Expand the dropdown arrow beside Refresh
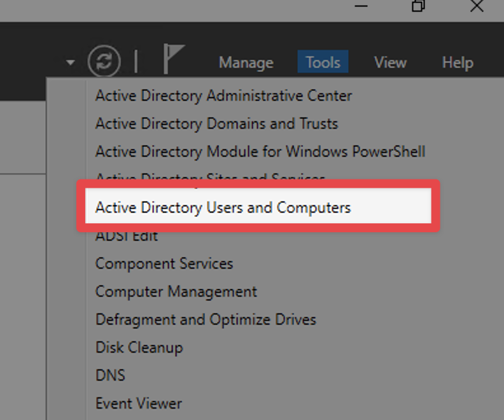Image resolution: width=504 pixels, height=420 pixels. pyautogui.click(x=71, y=62)
